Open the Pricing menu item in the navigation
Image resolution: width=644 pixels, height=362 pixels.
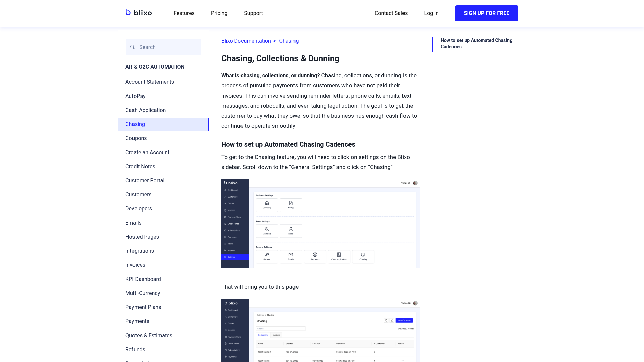(x=219, y=13)
